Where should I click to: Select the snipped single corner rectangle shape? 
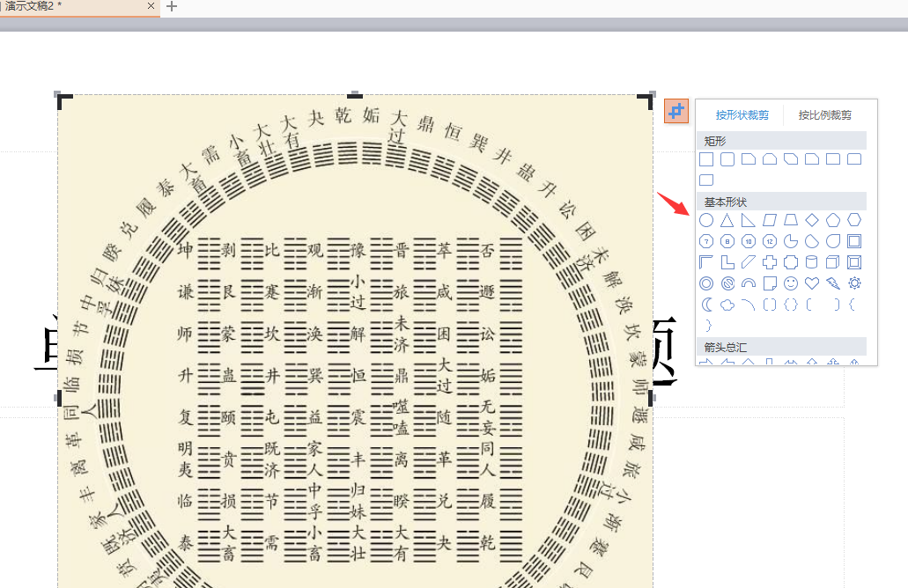[x=749, y=159]
